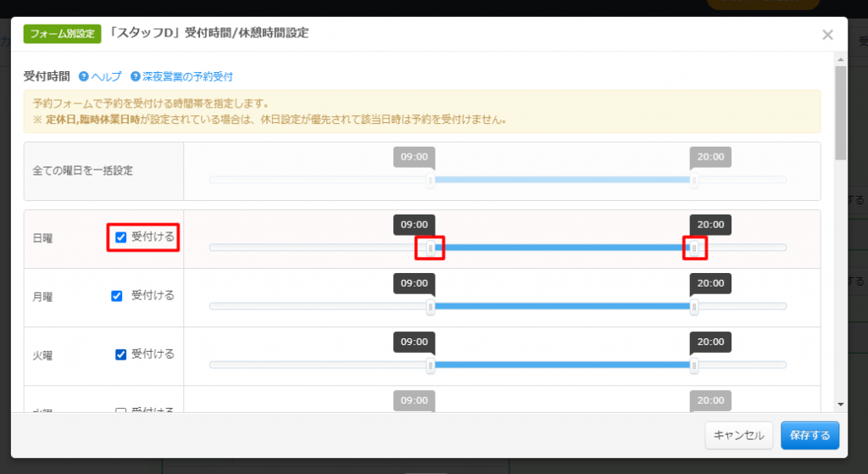Close the dialog with X icon
Viewport: 868px width, 474px height.
[x=827, y=35]
